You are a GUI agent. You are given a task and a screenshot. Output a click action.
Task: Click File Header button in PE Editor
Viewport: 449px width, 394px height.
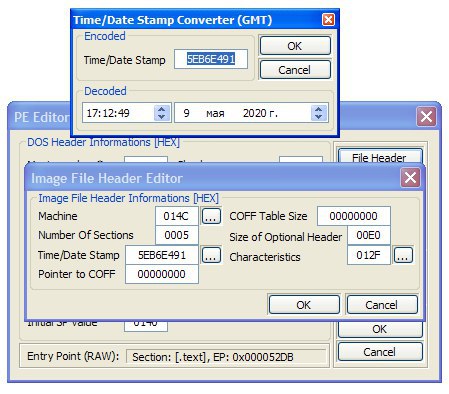click(380, 156)
